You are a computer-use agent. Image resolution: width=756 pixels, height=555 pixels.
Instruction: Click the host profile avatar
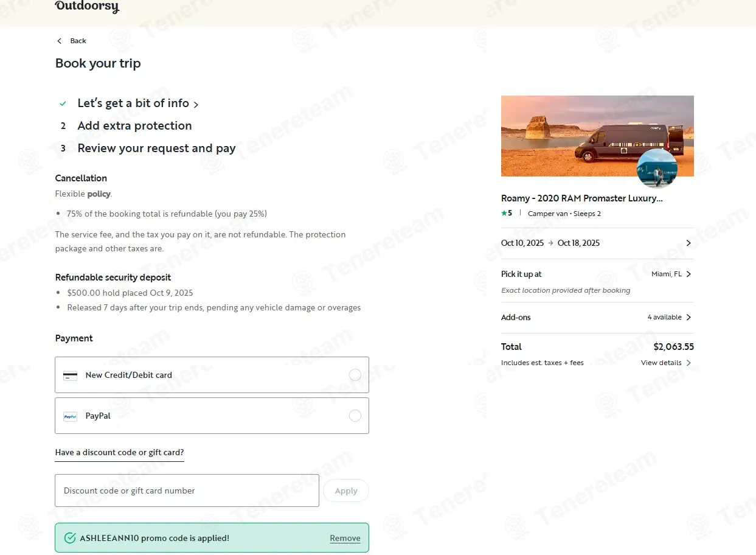(657, 168)
